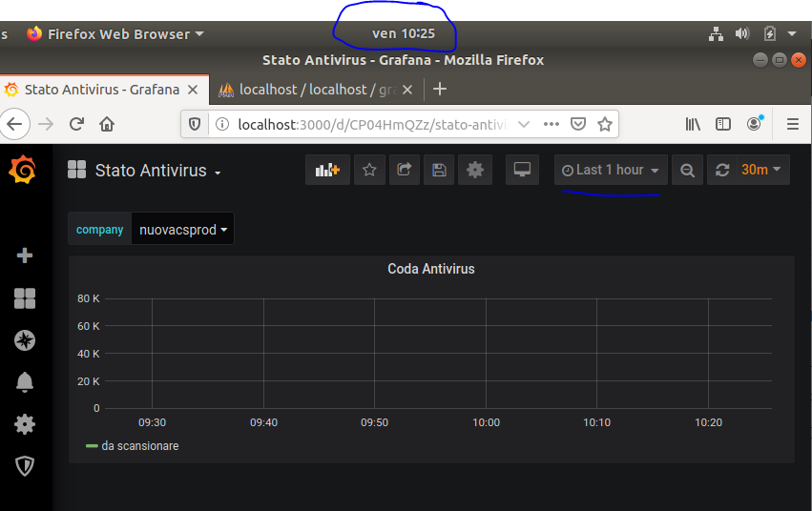Open Firefox hamburger menu
Image resolution: width=812 pixels, height=511 pixels.
click(x=792, y=124)
